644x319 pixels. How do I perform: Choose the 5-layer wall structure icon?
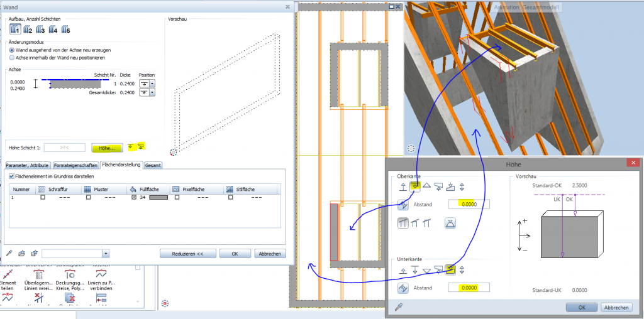pos(65,30)
